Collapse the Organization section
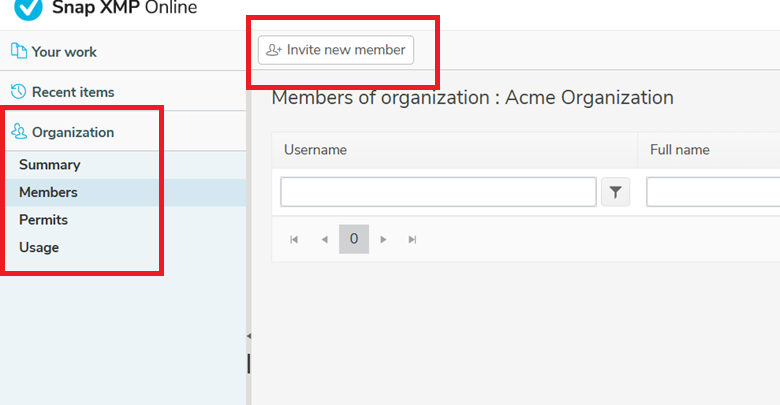Image resolution: width=780 pixels, height=405 pixels. 73,132
